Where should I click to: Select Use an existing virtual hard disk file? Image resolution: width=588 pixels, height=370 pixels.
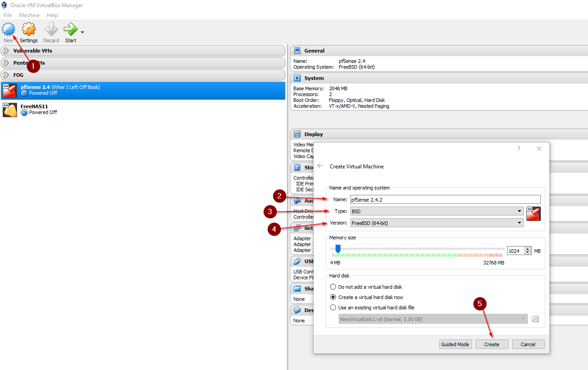pyautogui.click(x=372, y=308)
